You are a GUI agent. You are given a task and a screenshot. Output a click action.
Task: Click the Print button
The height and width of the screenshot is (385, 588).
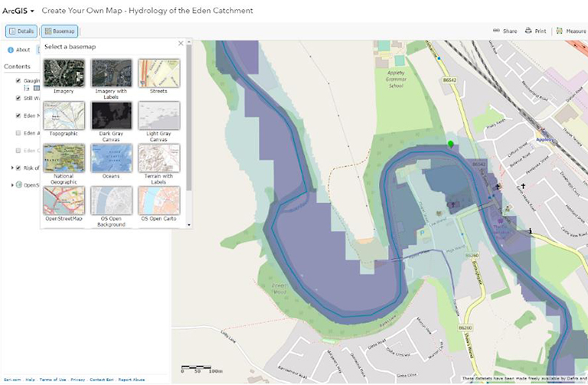coord(535,31)
